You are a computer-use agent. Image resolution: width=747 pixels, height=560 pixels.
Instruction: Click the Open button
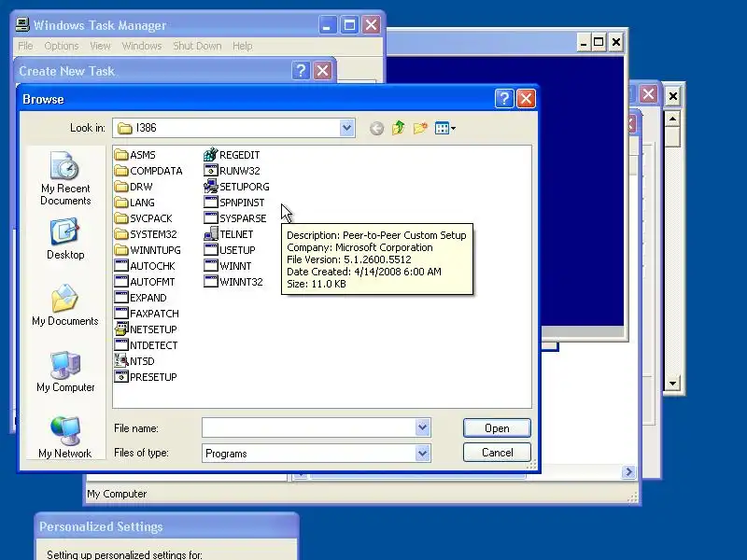coord(497,428)
